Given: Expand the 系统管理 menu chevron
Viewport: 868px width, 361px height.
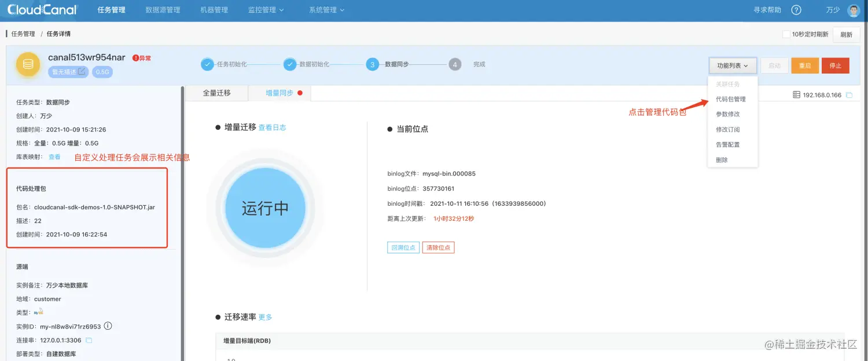Looking at the screenshot, I should [x=342, y=9].
